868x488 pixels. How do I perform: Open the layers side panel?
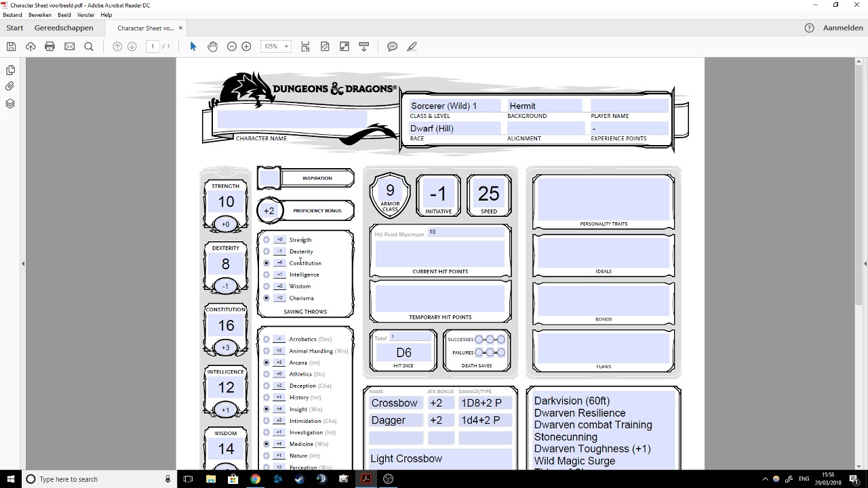coord(10,104)
